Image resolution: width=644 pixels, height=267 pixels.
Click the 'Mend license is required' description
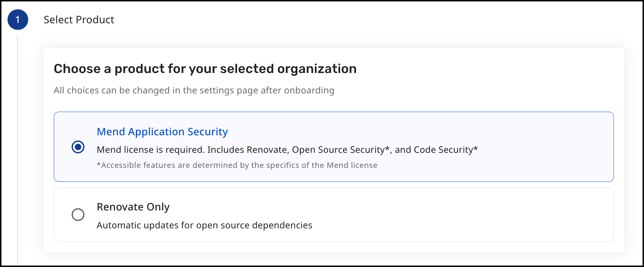point(151,150)
